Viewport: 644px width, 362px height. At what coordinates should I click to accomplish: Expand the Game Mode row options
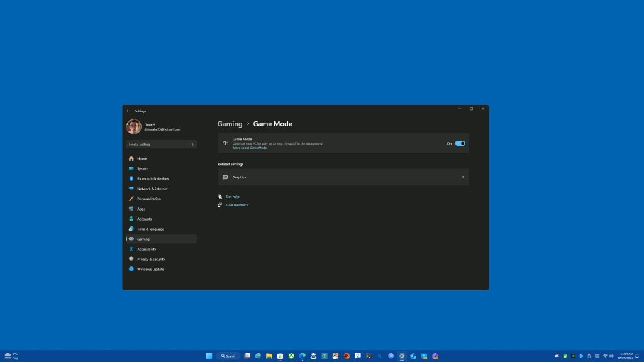pyautogui.click(x=343, y=143)
